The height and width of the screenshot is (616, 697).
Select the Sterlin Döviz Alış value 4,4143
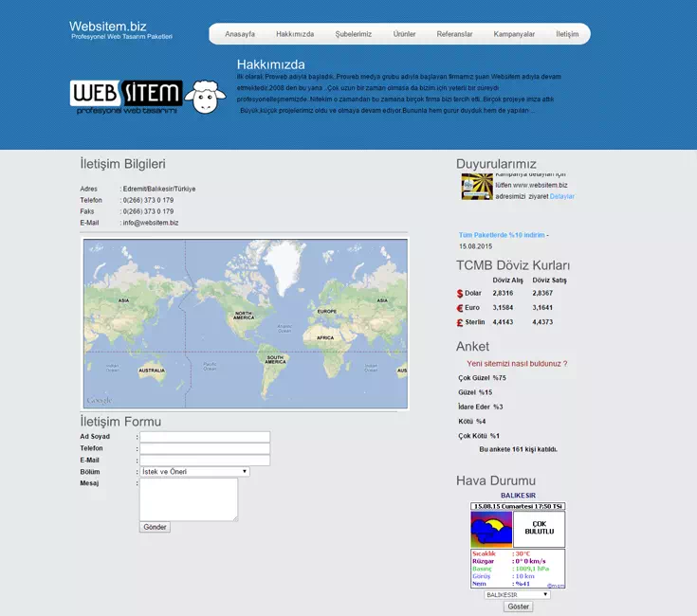[503, 322]
